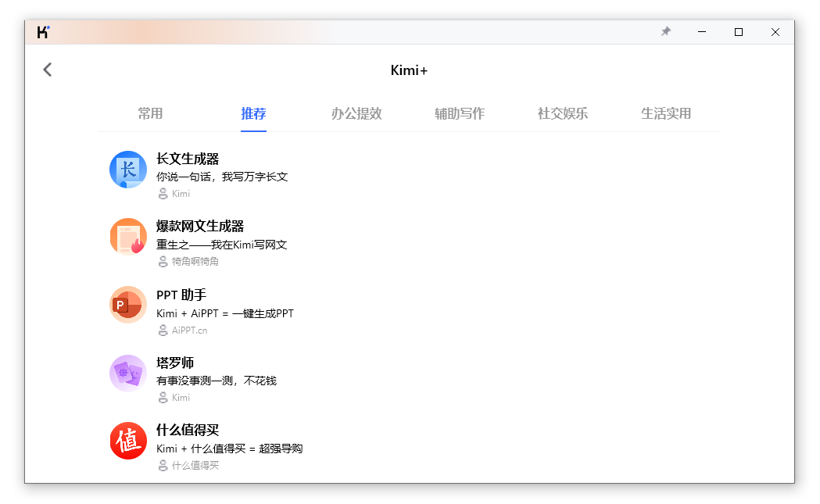The width and height of the screenshot is (820, 504).
Task: Open the 什么值得买 red 值 avatar
Action: point(128,441)
